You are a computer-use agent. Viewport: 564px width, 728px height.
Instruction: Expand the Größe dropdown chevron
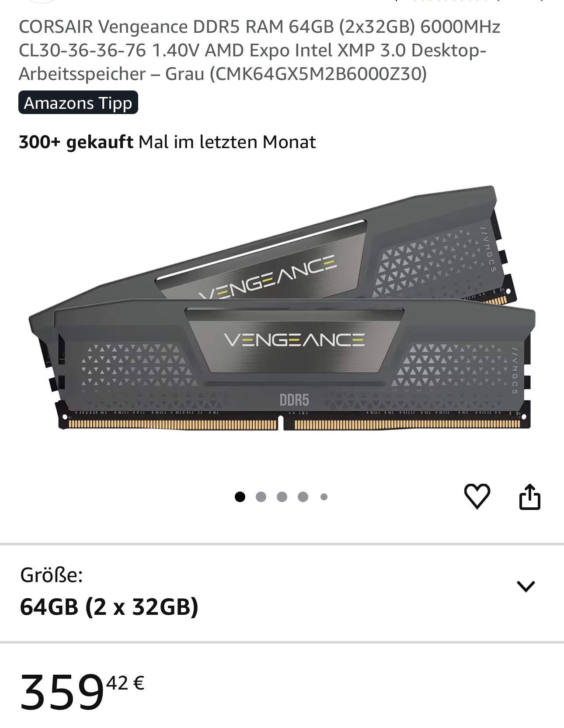526,586
